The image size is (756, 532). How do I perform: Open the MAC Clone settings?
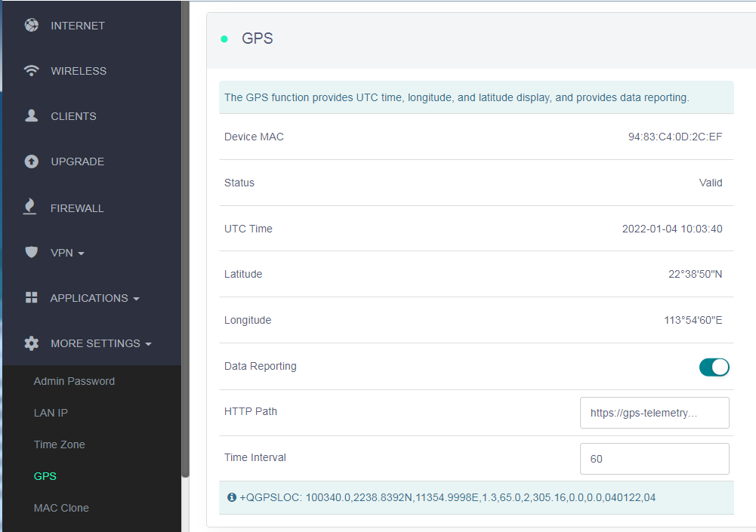(x=61, y=508)
